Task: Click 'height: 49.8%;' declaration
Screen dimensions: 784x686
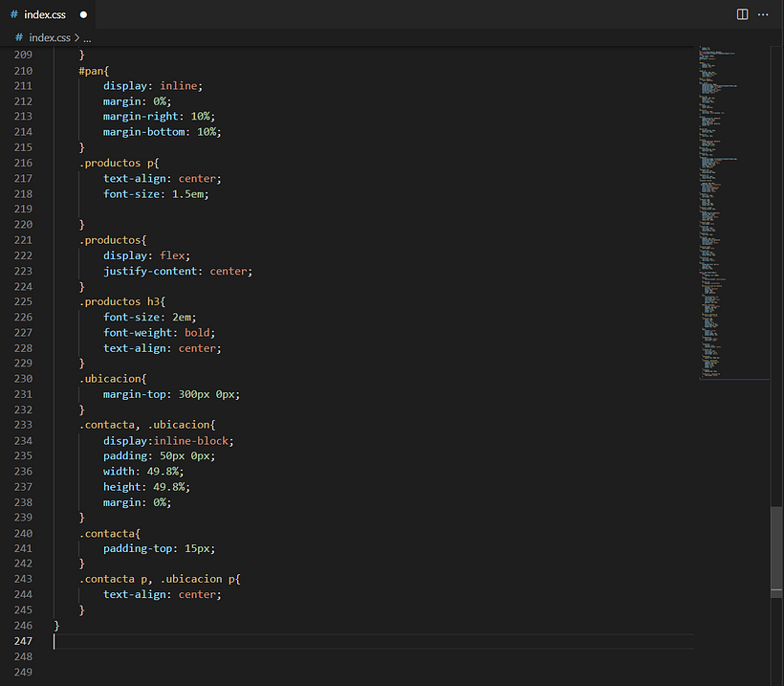Action: 146,487
